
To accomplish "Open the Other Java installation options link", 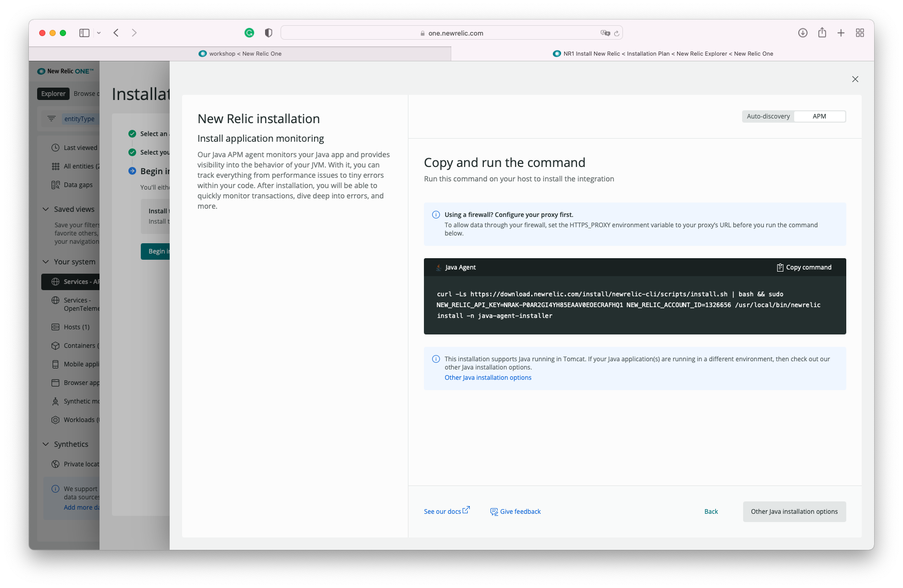I will click(x=488, y=378).
